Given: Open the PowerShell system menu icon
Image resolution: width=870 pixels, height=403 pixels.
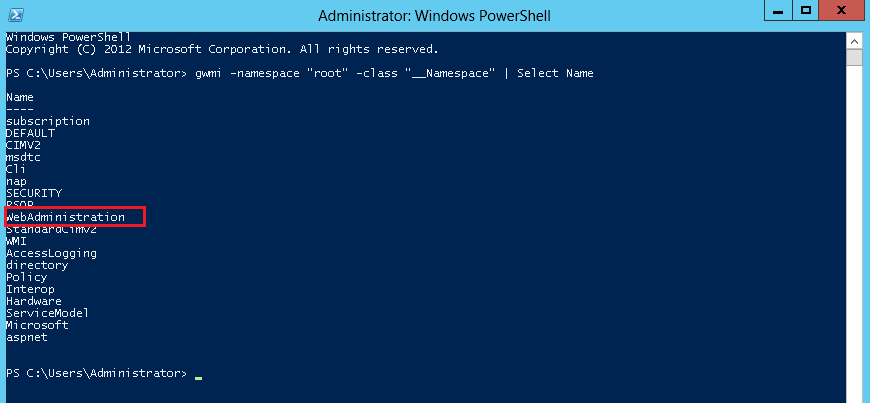Looking at the screenshot, I should pyautogui.click(x=14, y=14).
